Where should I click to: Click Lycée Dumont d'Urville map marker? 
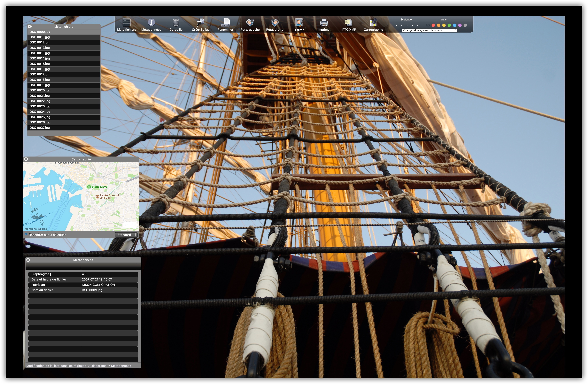(97, 197)
